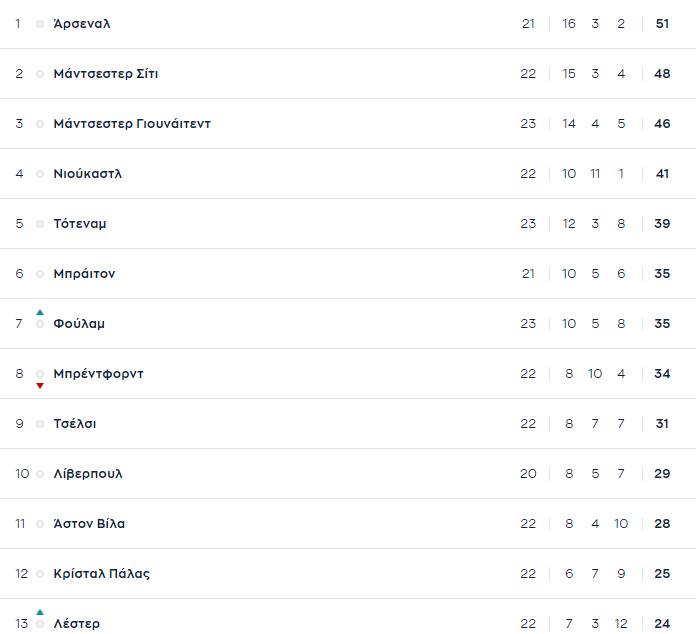Click the circle marker beside Μάντσεστερ Σίτι

click(40, 74)
